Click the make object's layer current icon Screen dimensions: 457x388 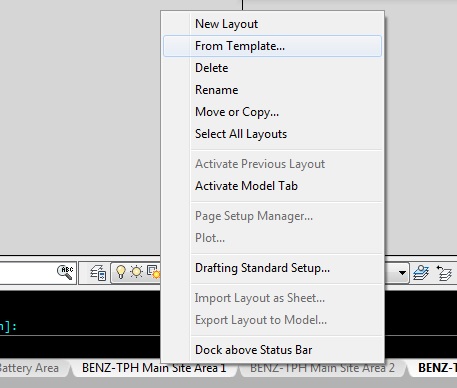(421, 273)
